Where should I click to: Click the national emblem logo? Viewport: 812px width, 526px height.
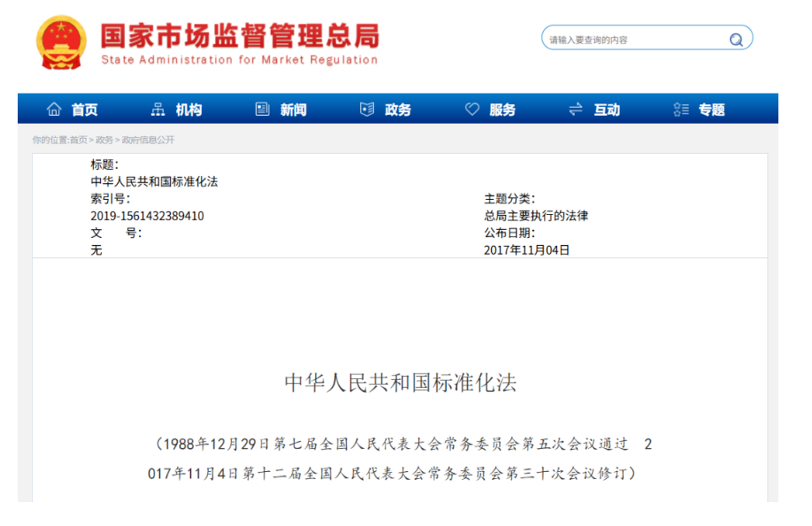coord(62,42)
